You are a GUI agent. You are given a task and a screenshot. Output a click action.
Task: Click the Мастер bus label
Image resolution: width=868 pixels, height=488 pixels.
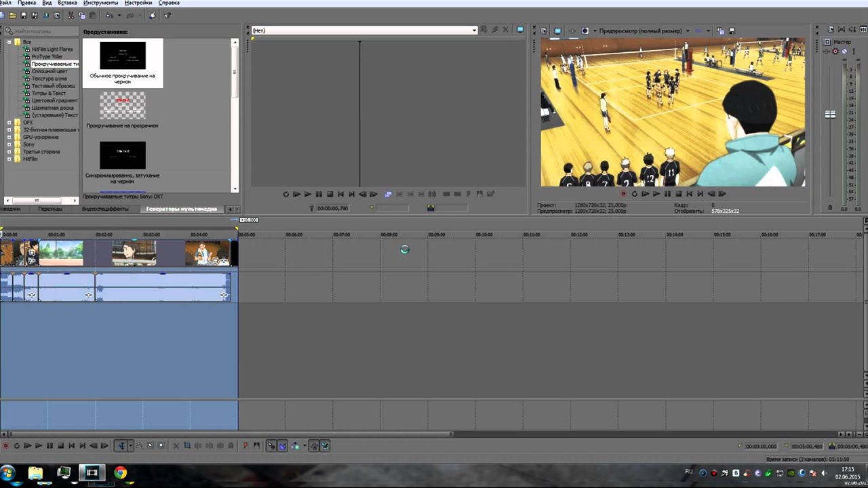[x=842, y=42]
